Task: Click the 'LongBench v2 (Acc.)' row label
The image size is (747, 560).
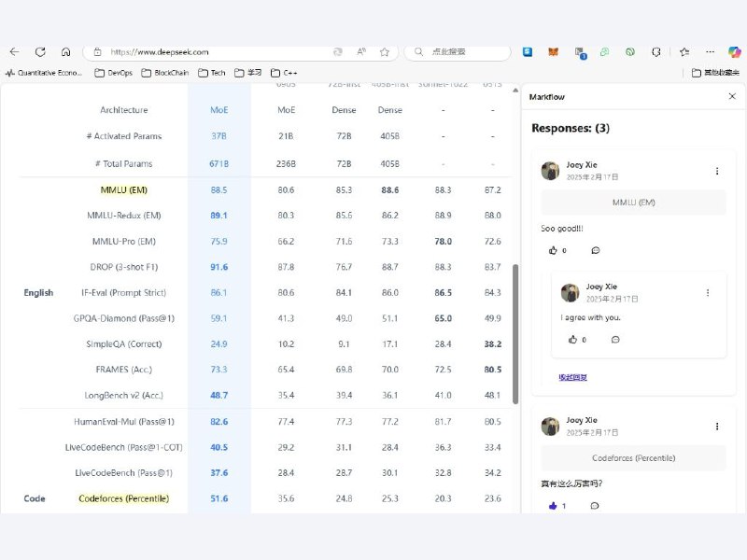Action: pos(124,396)
